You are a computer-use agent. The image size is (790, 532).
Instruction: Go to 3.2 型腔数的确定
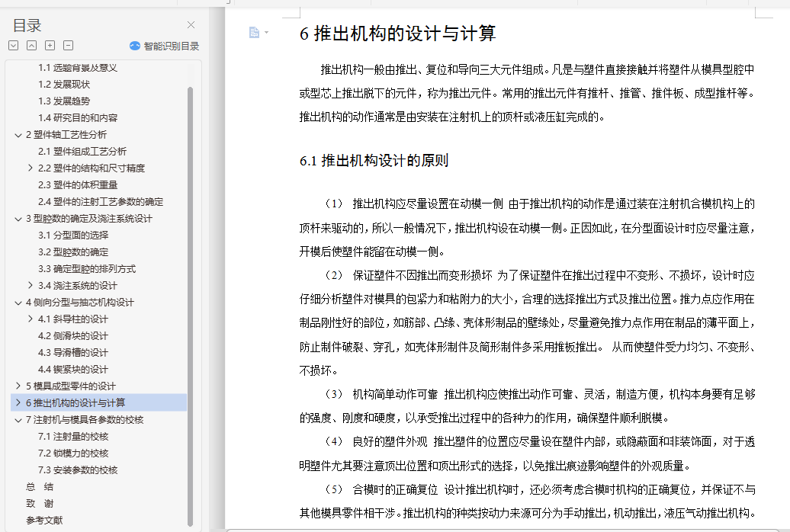[x=73, y=252]
